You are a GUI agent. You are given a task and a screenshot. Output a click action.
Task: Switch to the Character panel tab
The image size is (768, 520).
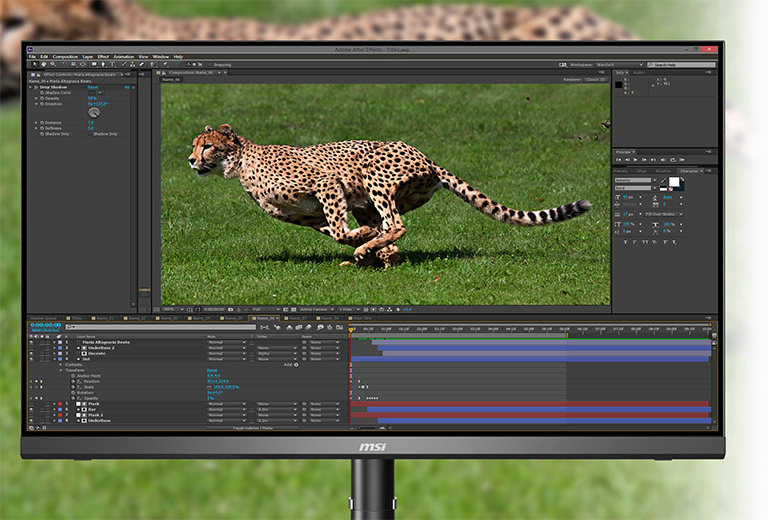coord(689,171)
